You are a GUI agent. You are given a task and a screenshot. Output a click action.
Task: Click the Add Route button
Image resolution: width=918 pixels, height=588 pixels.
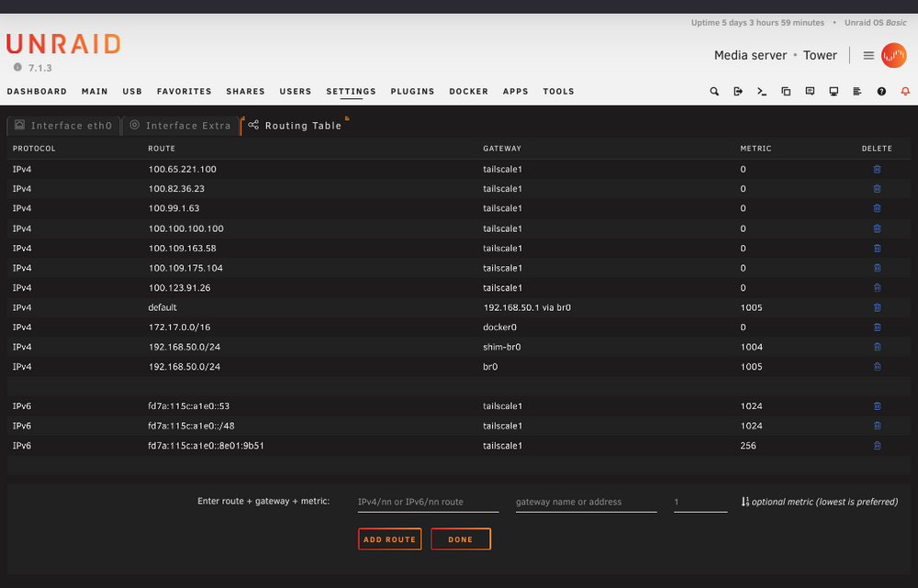[390, 539]
